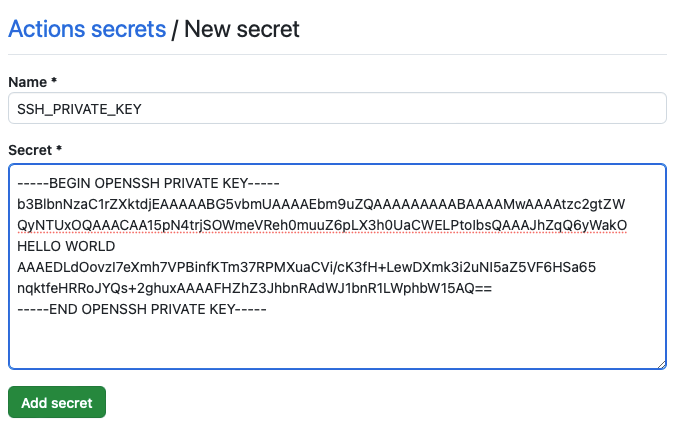
Task: Click the red-underlined line starting with QyNTUxOQ
Action: click(322, 225)
